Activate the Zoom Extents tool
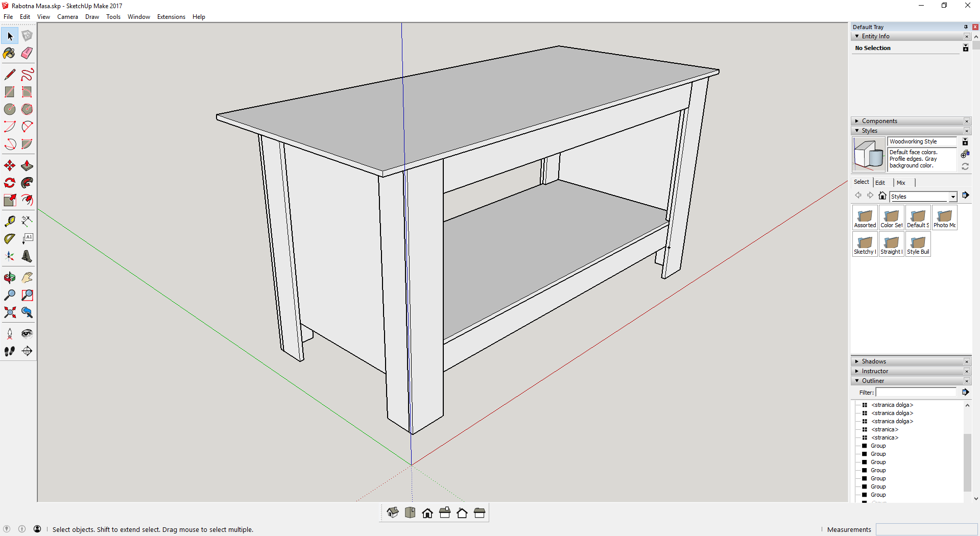Viewport: 980px width, 536px height. (9, 312)
